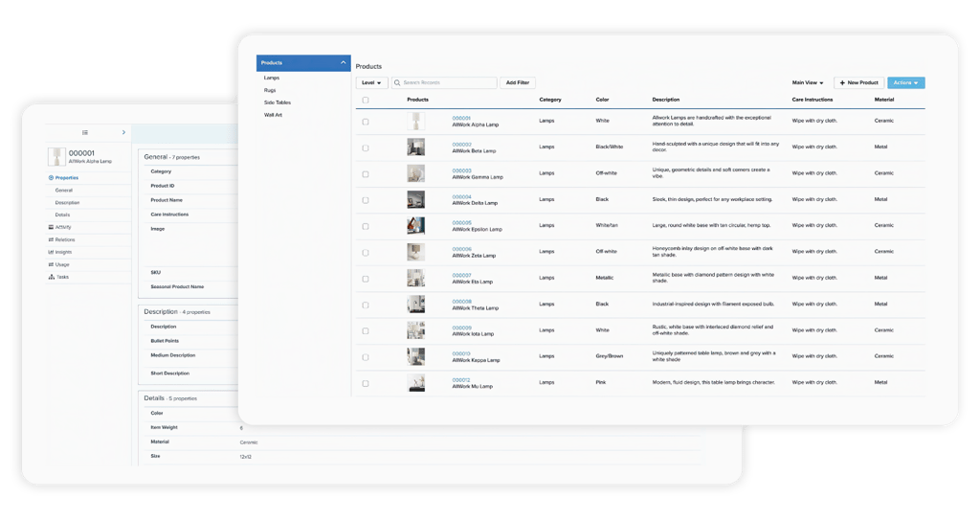Open the AllWork Epsilon Lamp row thumbnail
The height and width of the screenshot is (521, 980).
click(415, 225)
